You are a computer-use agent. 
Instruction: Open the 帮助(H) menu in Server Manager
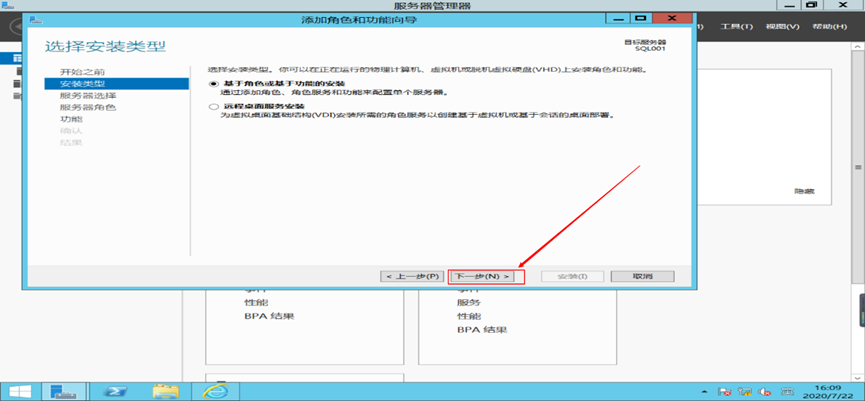[829, 26]
